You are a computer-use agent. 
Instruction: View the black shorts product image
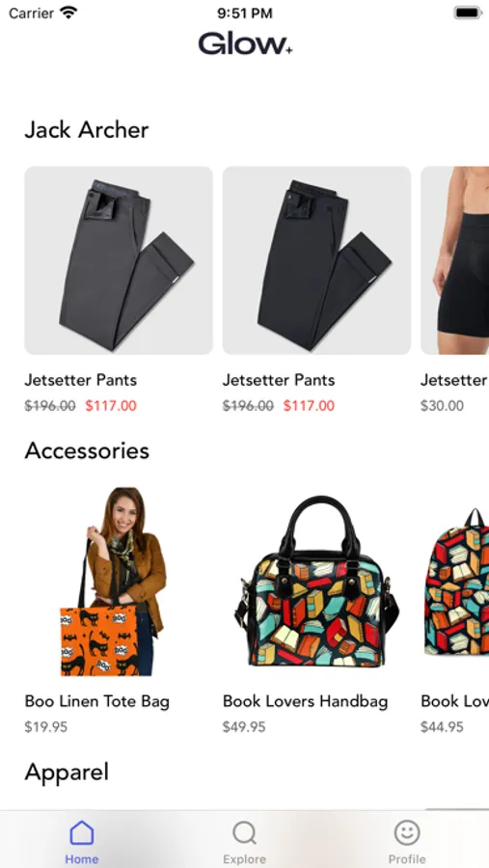[x=454, y=260]
